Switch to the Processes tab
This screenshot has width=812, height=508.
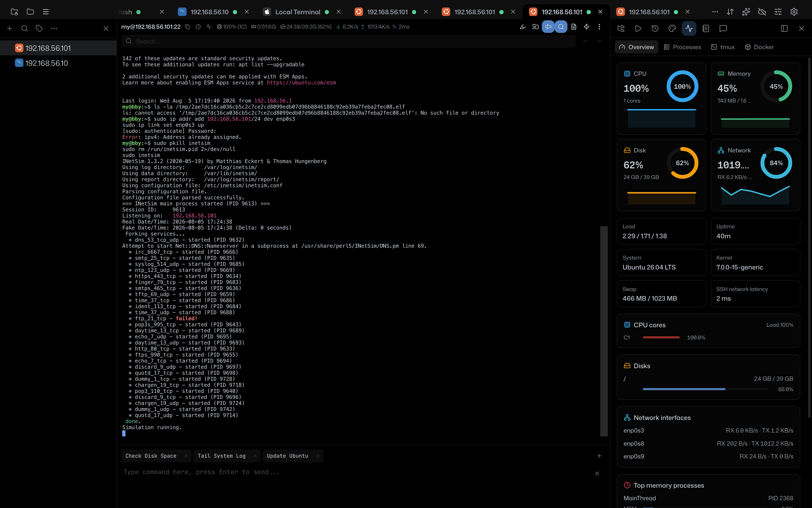click(x=682, y=47)
